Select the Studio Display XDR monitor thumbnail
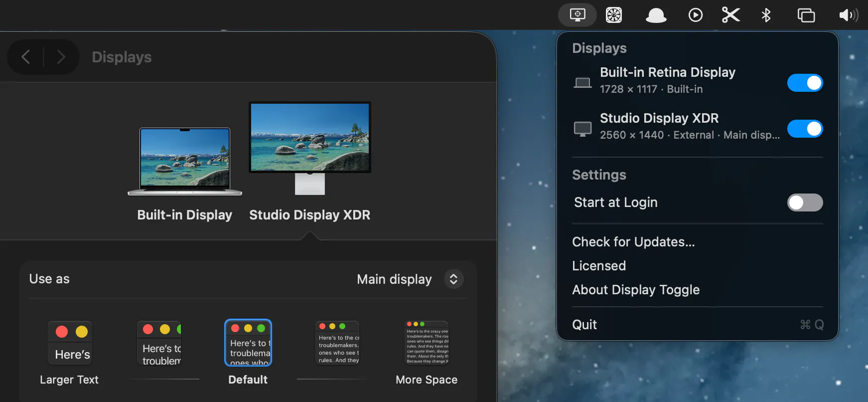The image size is (868, 402). 310,148
